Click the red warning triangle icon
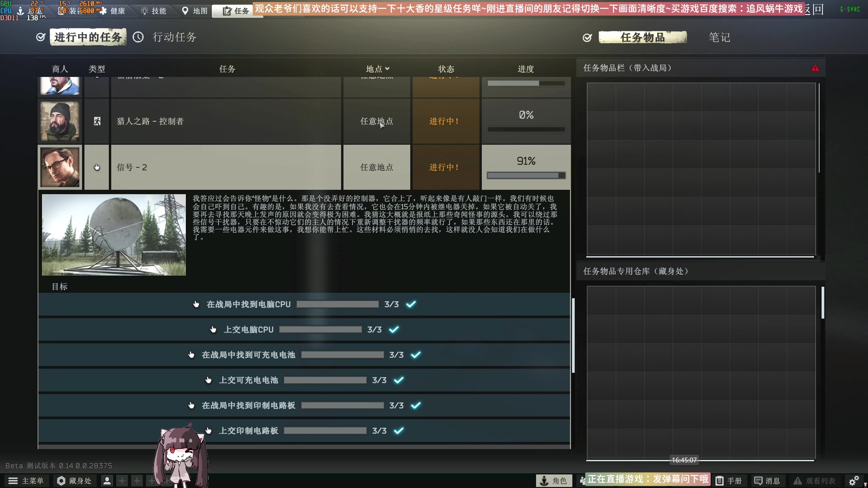The image size is (868, 488). [815, 68]
